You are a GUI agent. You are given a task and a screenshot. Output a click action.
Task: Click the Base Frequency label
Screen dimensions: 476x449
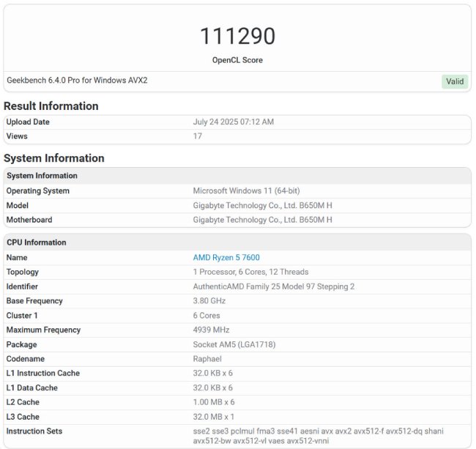point(34,301)
